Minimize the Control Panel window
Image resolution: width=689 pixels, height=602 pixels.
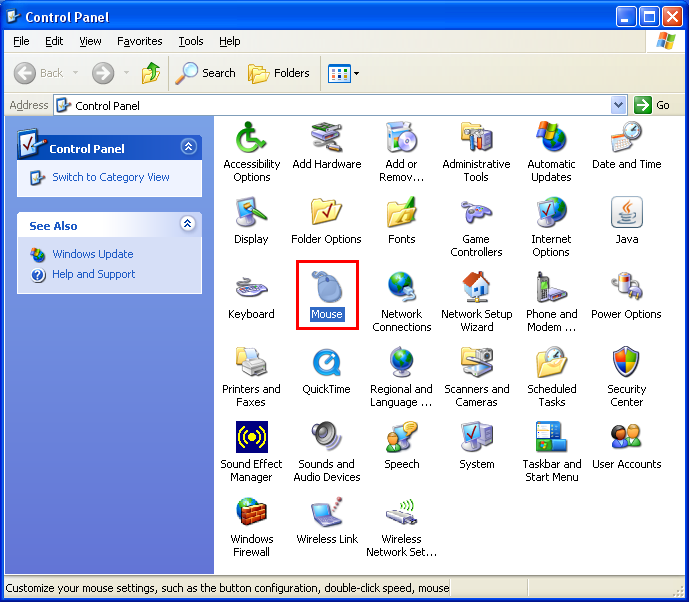(626, 17)
